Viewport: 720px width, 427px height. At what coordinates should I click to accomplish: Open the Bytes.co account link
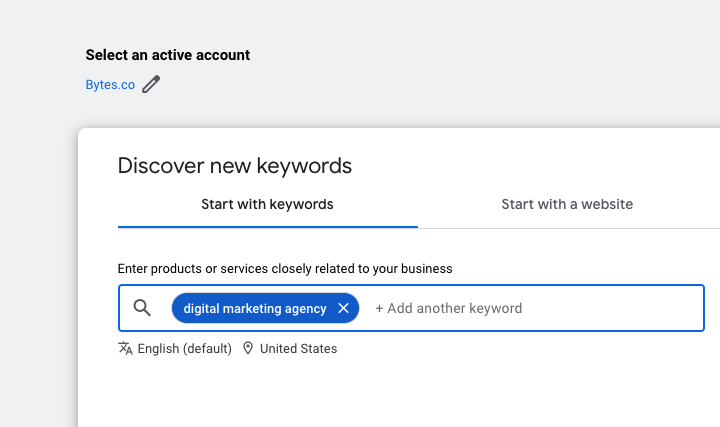tap(110, 85)
